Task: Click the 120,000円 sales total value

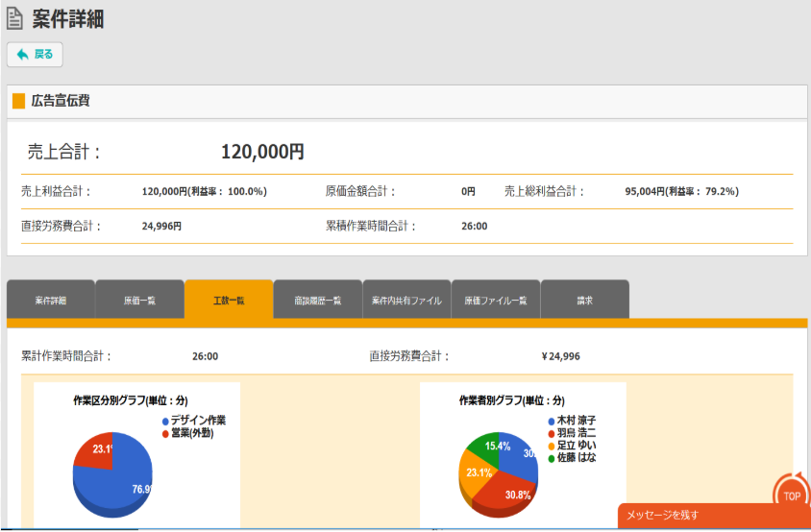Action: pos(262,152)
